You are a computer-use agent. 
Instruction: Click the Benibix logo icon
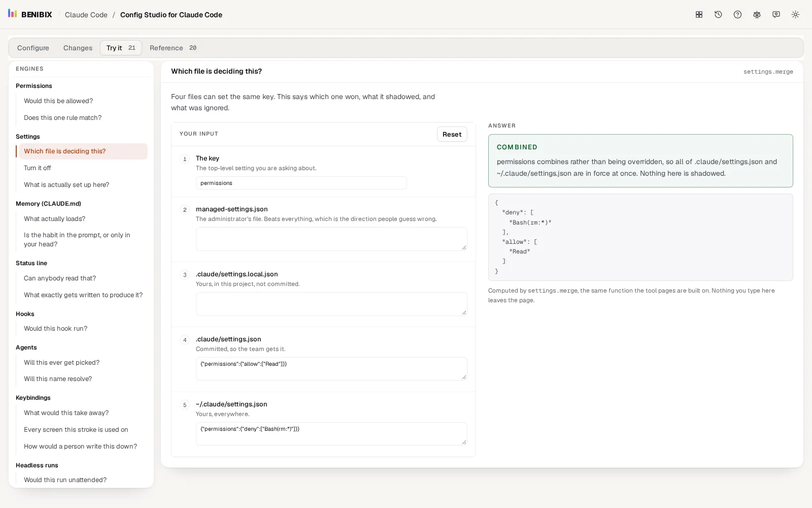tap(13, 14)
